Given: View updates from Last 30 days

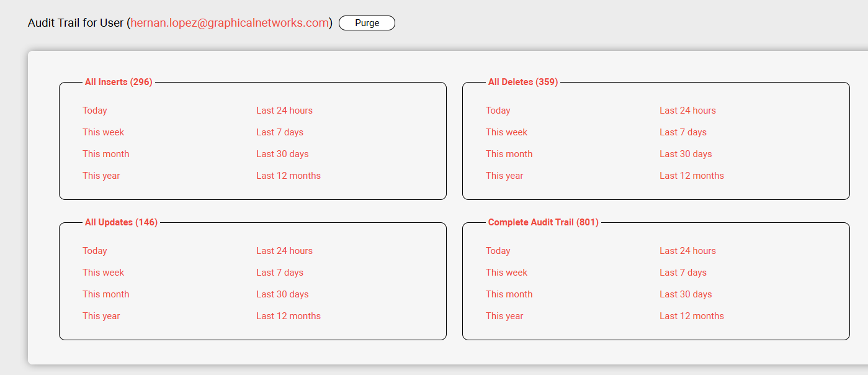Looking at the screenshot, I should [x=282, y=294].
